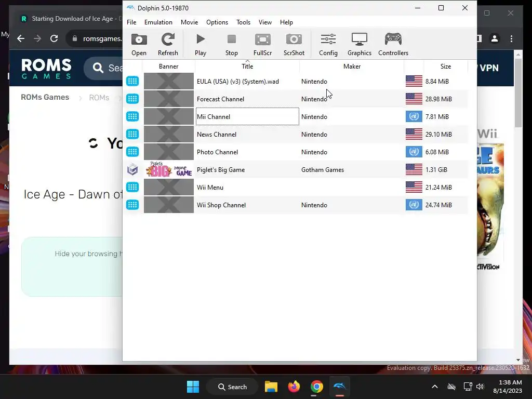Open Chrome profile icon

point(495,38)
